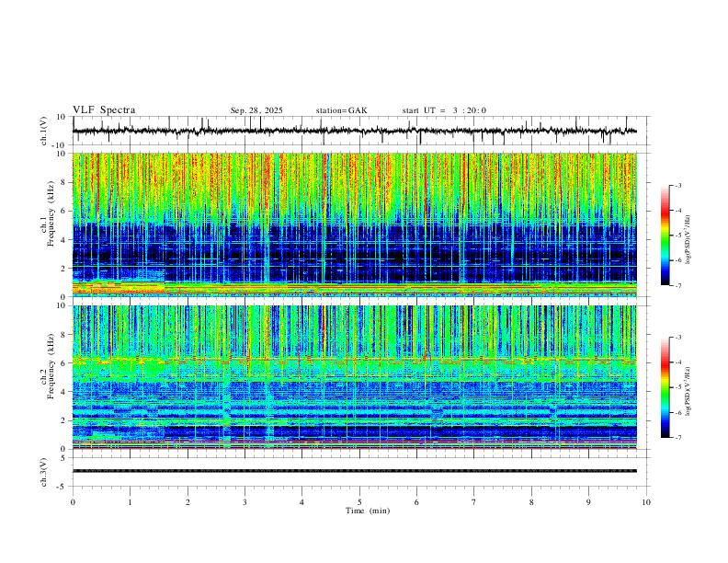Viewport: 728px width, 563px height.
Task: Click the "-5" label on ch.2 color bar
Action: (677, 387)
